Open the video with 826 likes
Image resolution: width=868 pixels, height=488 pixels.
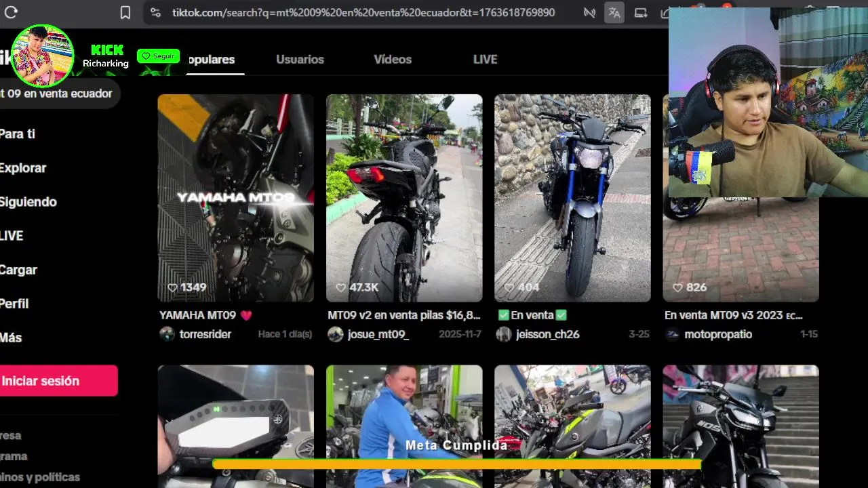click(x=741, y=249)
